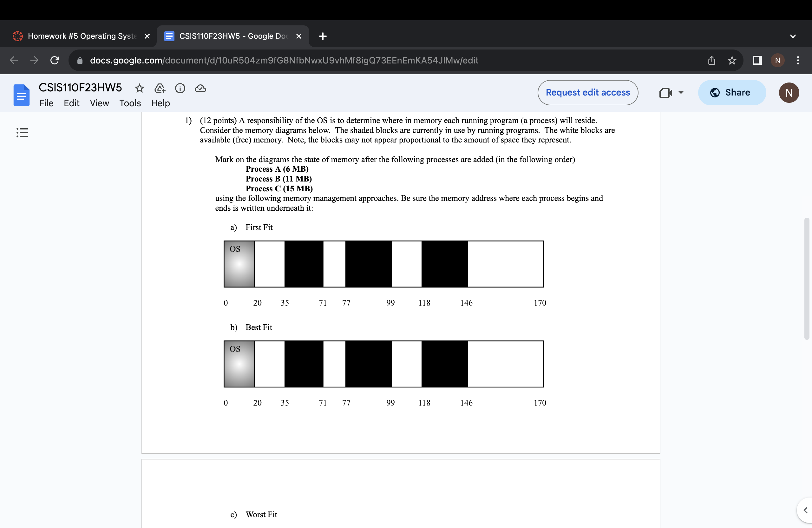Bookmark this page with the star

click(x=731, y=60)
